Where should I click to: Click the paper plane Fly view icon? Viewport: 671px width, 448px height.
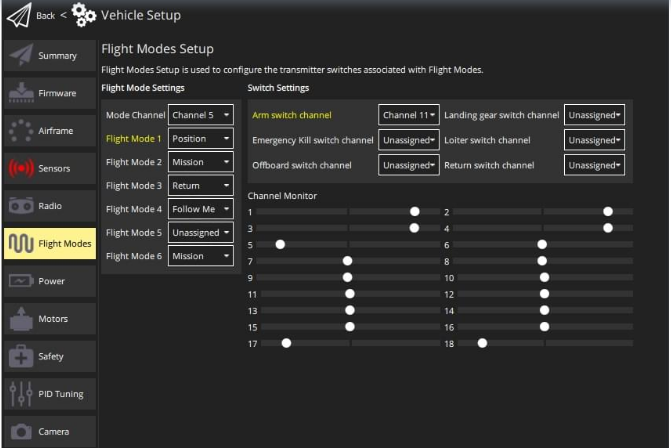[x=18, y=15]
